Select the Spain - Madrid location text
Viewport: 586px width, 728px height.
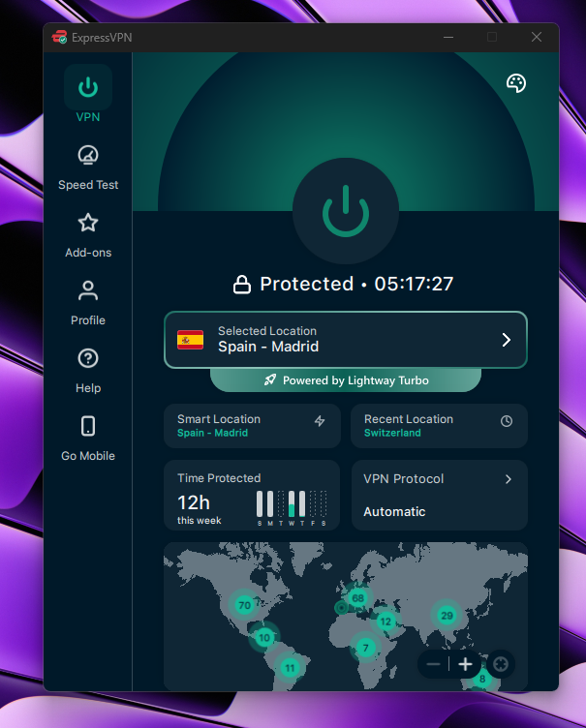[x=268, y=347]
